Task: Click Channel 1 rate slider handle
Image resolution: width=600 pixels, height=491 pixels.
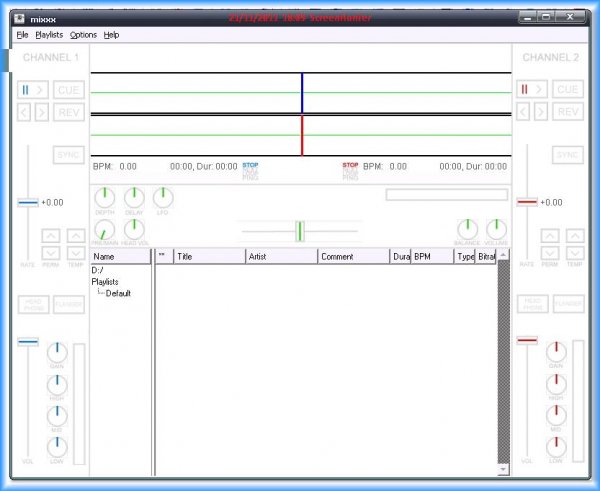Action: pos(28,202)
